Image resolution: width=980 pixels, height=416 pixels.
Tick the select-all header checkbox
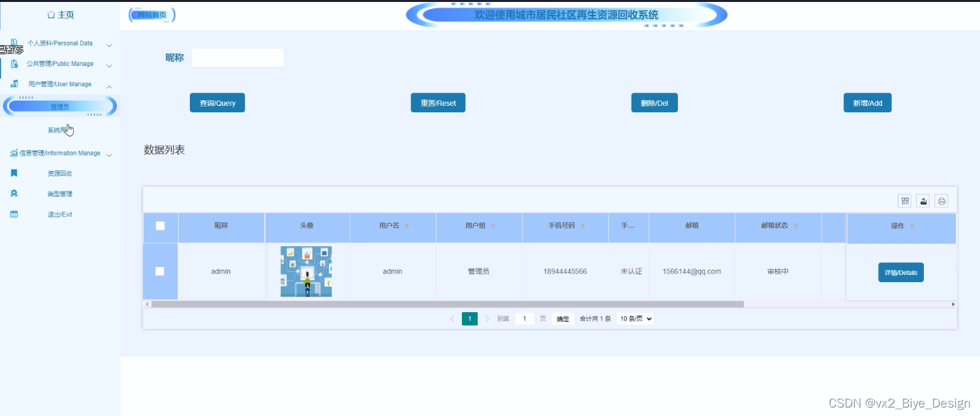pos(160,226)
